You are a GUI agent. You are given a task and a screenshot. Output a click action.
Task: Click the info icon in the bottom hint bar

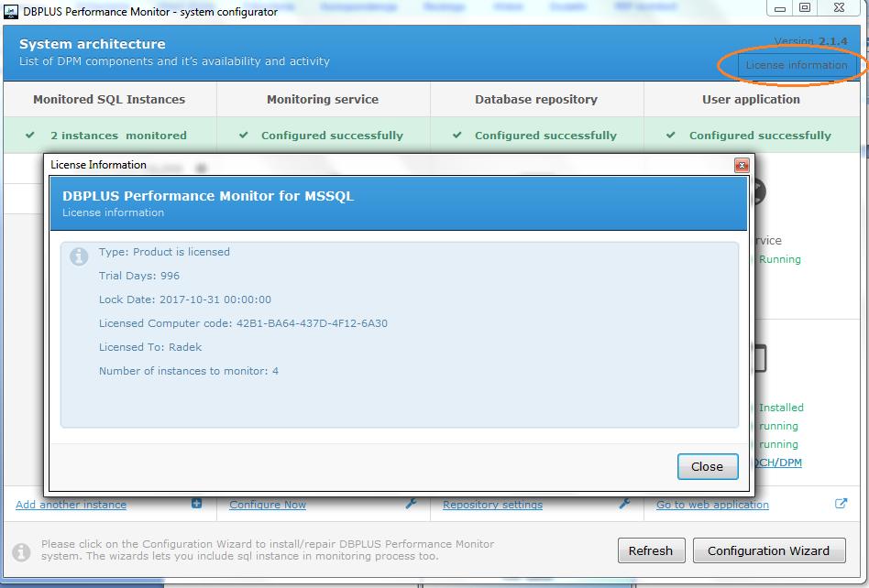[x=22, y=551]
